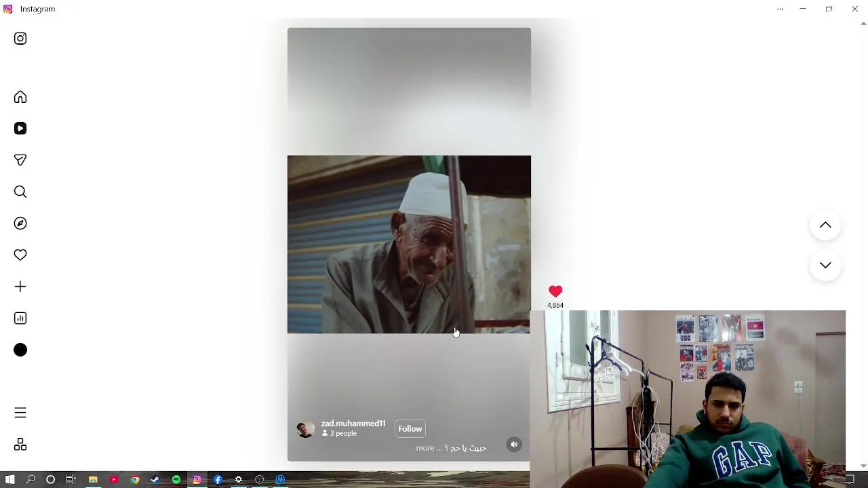Screen dimensions: 868x488
Task: Go to the Home feed
Action: (20, 97)
